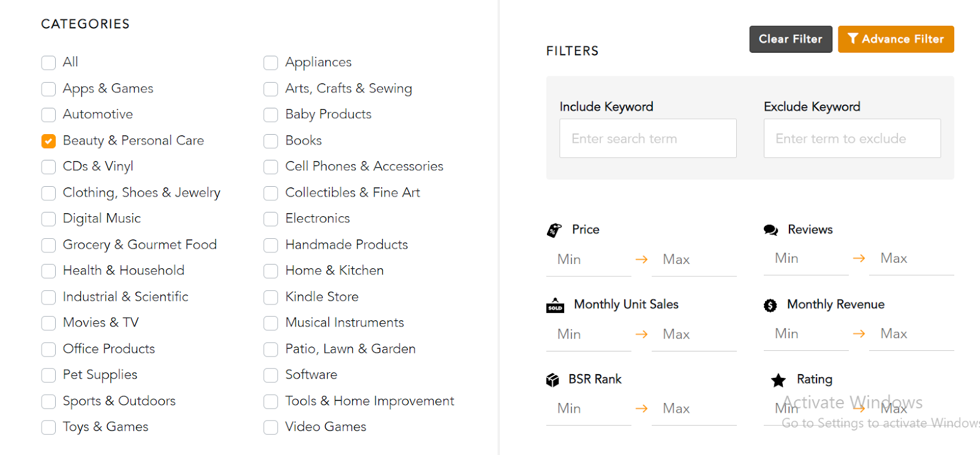Click the BSR Rank box icon
This screenshot has width=980, height=455.
552,380
